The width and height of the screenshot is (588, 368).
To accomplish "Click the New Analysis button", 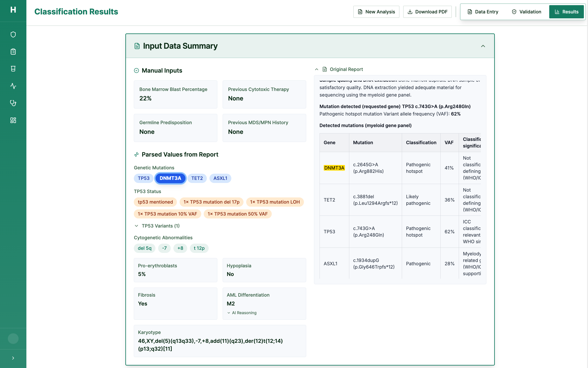I will (x=376, y=12).
